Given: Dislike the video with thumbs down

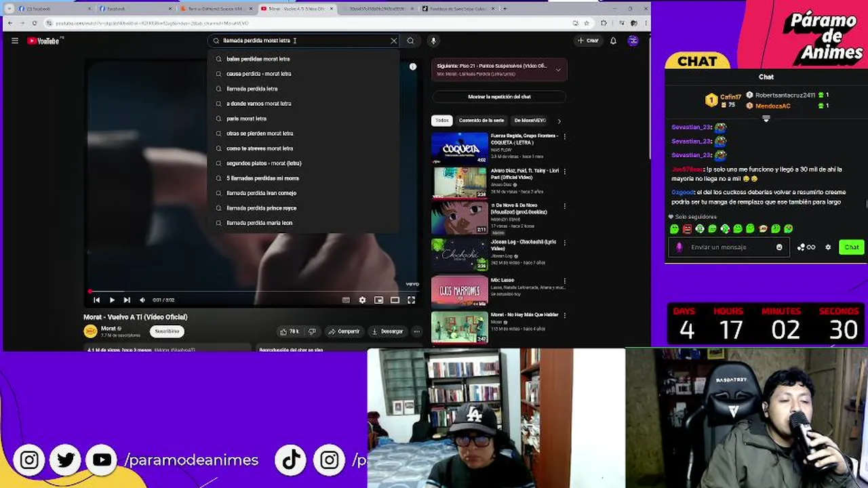Looking at the screenshot, I should coord(312,331).
